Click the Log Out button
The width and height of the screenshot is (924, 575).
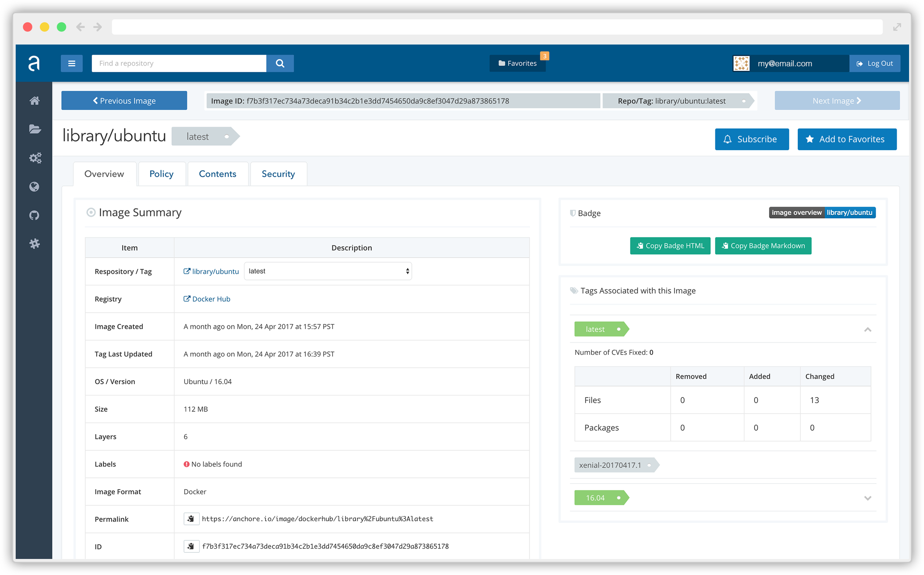(874, 63)
